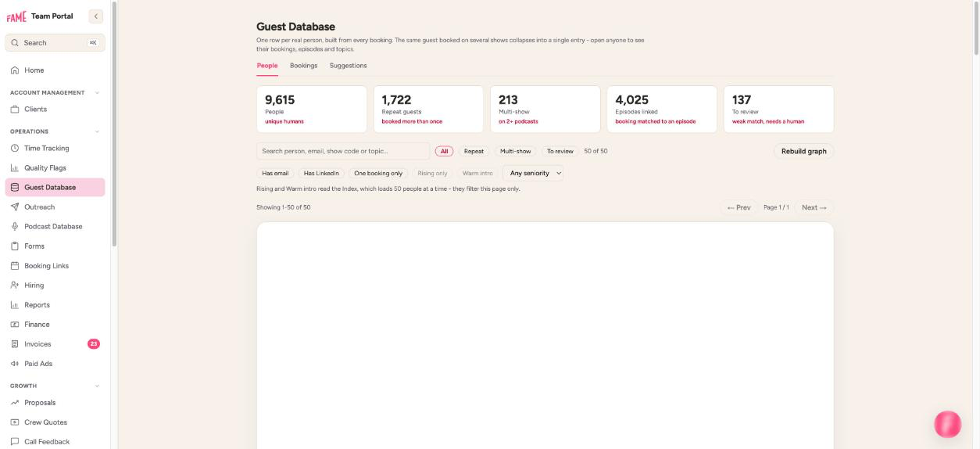The image size is (980, 449).
Task: Click the Quality Flags chart icon
Action: click(15, 168)
